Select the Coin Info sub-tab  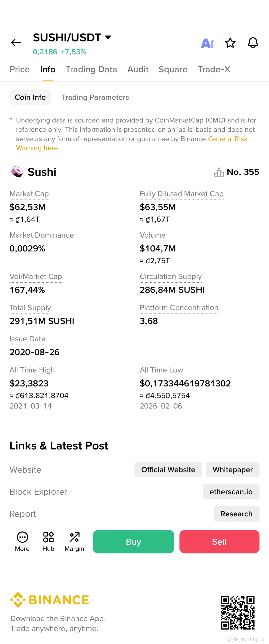coord(30,97)
